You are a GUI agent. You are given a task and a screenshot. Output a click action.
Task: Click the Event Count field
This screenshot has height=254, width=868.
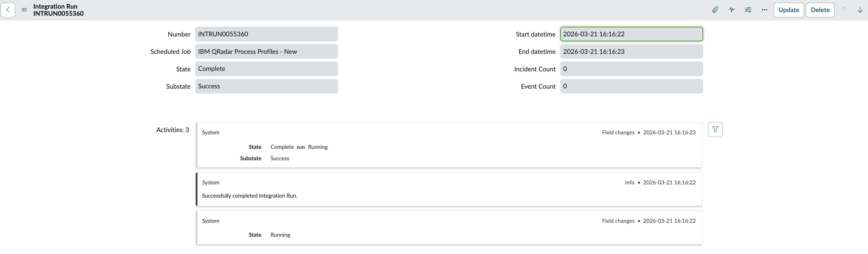(x=631, y=86)
